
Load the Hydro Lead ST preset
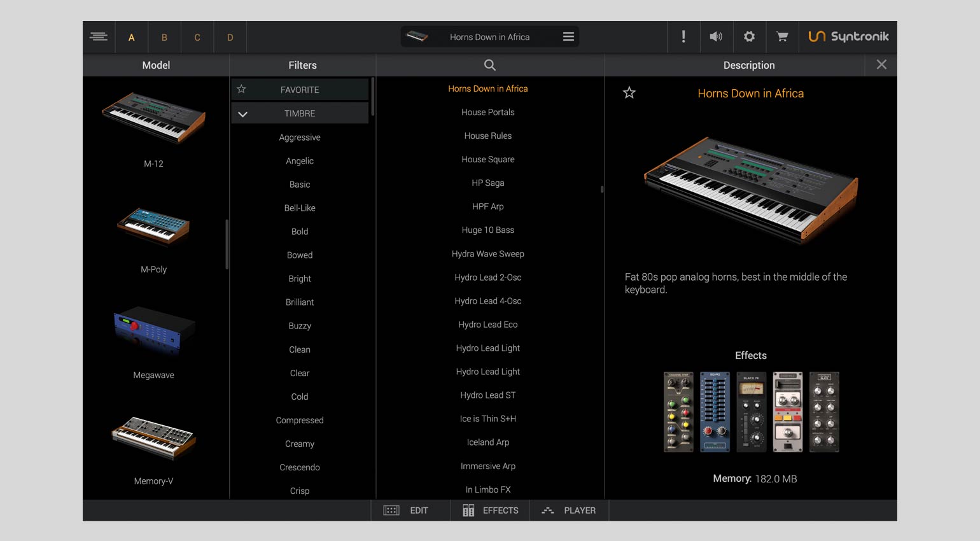488,395
